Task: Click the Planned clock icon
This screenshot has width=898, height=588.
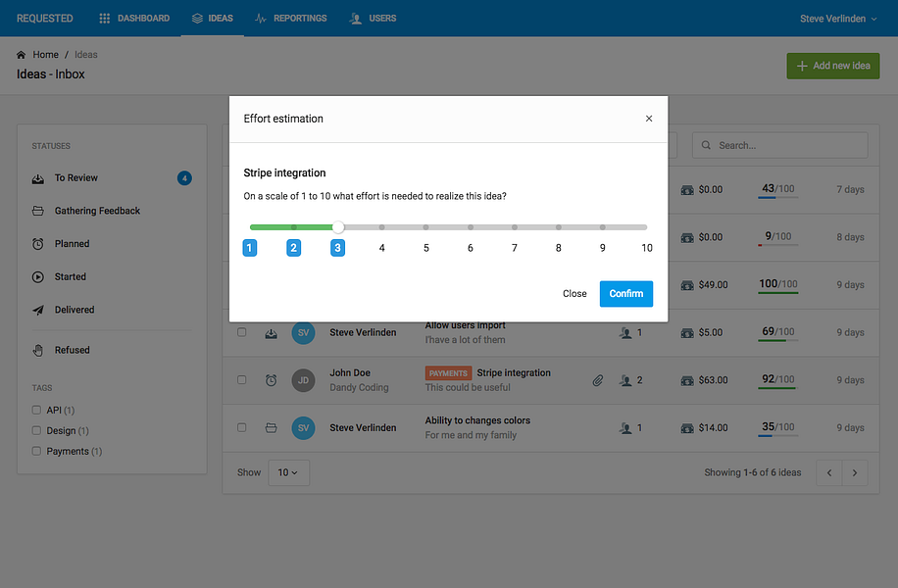Action: click(x=38, y=244)
